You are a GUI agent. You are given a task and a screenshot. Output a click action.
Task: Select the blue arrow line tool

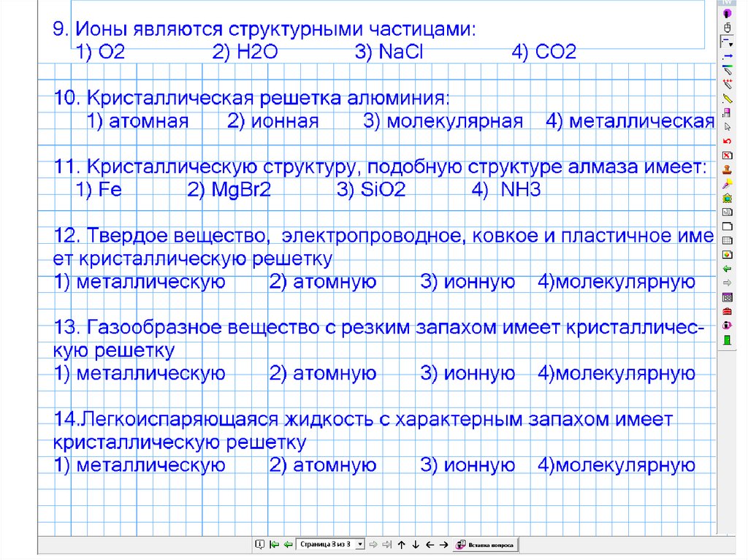tap(727, 56)
